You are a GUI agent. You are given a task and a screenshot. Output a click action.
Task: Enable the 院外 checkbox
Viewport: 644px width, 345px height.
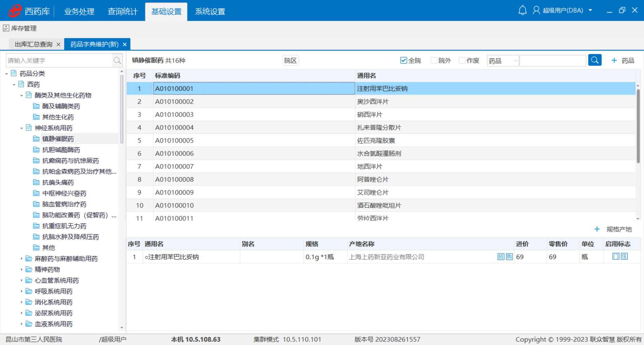click(434, 60)
